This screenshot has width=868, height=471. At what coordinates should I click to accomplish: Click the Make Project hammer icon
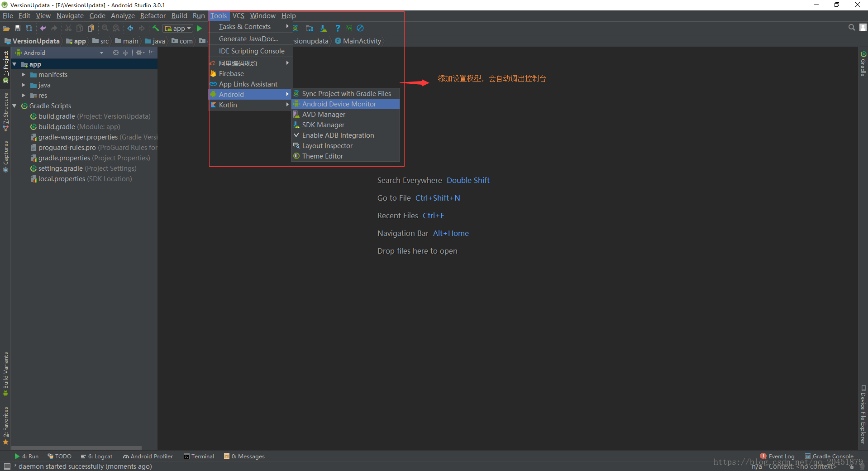(156, 28)
